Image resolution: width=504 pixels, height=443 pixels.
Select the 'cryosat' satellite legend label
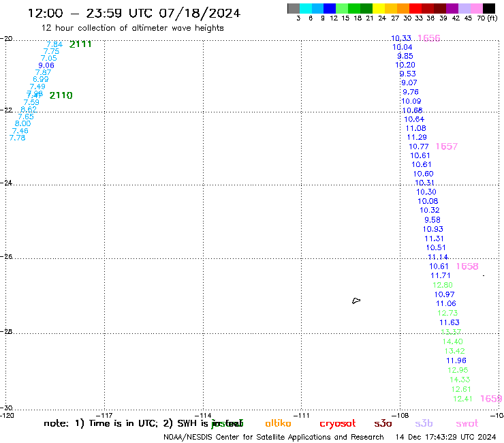point(338,424)
